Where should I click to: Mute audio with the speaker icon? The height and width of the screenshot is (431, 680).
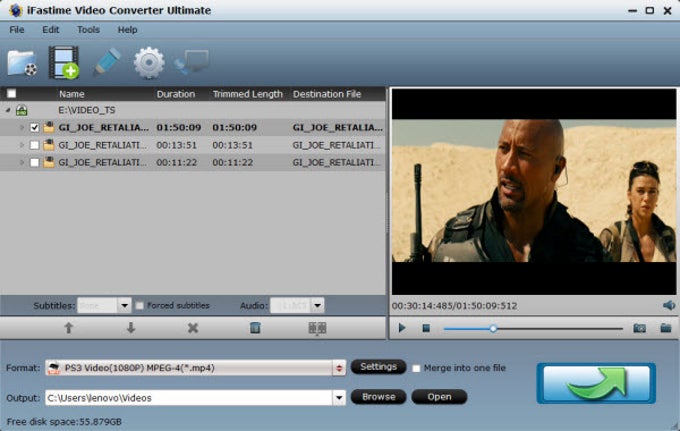669,305
